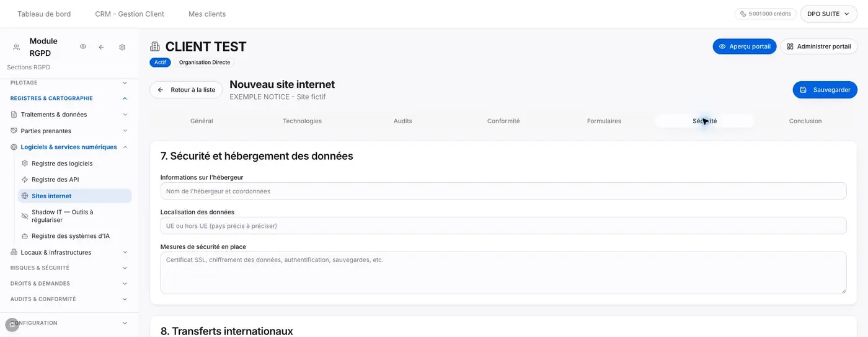Screen dimensions: 868x337
Task: Click the Organisation Directe badge
Action: click(x=205, y=63)
